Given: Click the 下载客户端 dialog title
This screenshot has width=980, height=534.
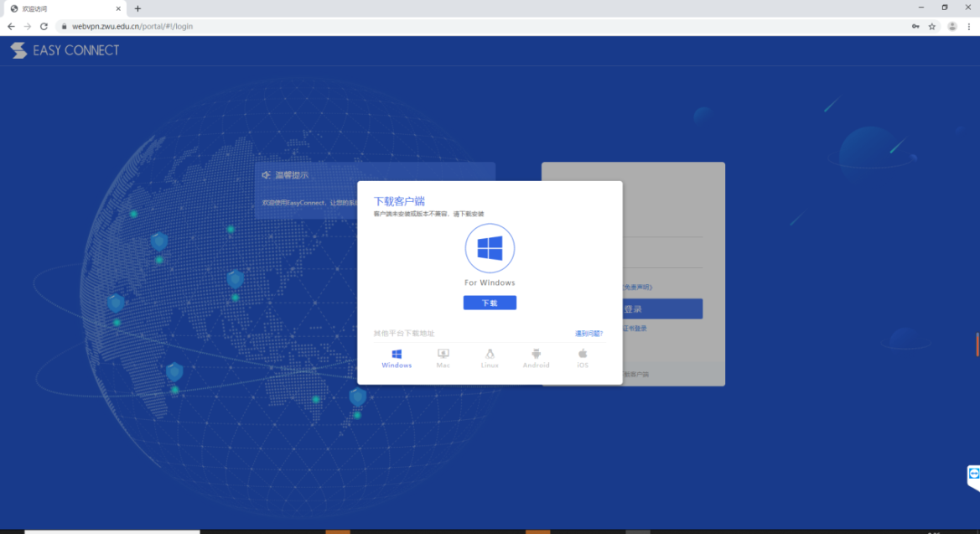Looking at the screenshot, I should point(399,201).
